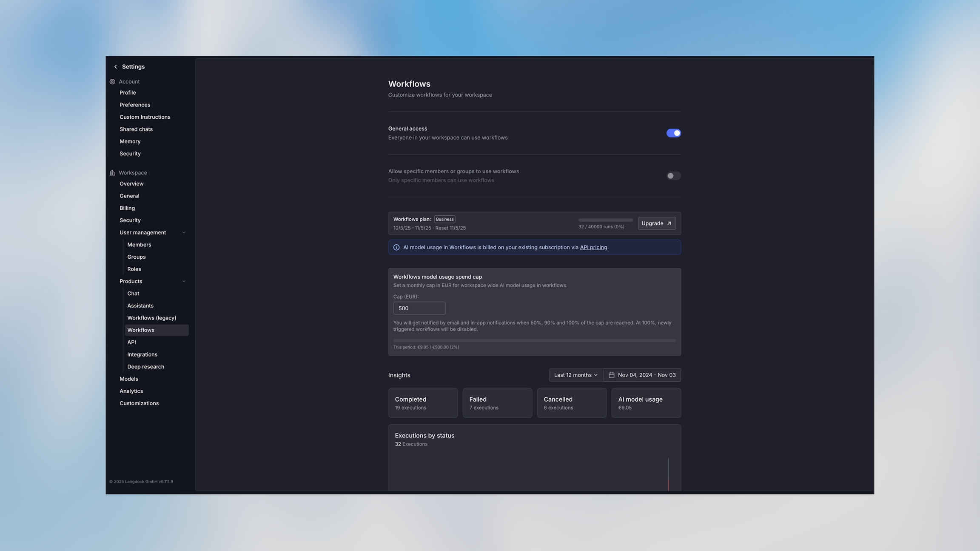Click the back arrow next to Settings

[115, 67]
